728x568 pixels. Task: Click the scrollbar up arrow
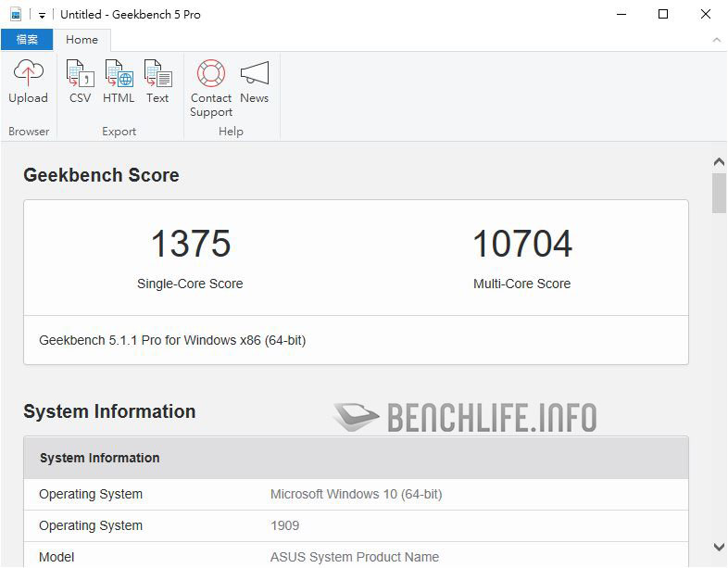[x=719, y=162]
